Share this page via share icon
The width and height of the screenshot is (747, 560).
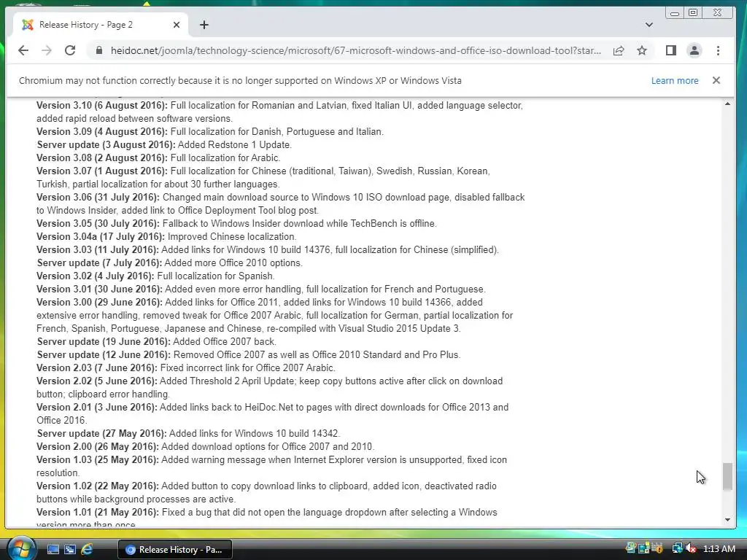tap(619, 50)
